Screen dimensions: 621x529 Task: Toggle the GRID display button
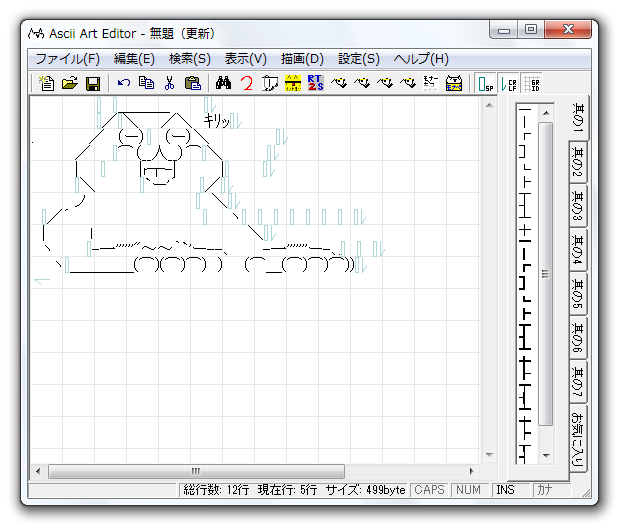(531, 84)
